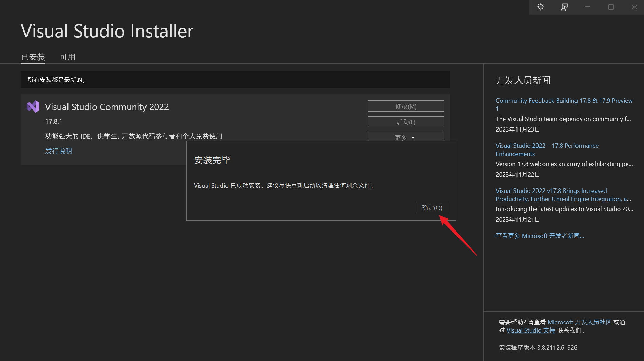
Task: Open the 更多 dropdown menu
Action: (x=401, y=137)
